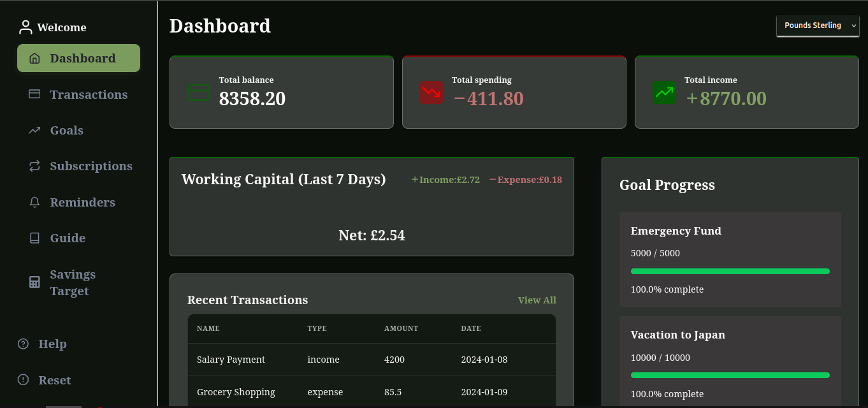Follow the View All transactions link
The width and height of the screenshot is (868, 408).
coord(537,300)
